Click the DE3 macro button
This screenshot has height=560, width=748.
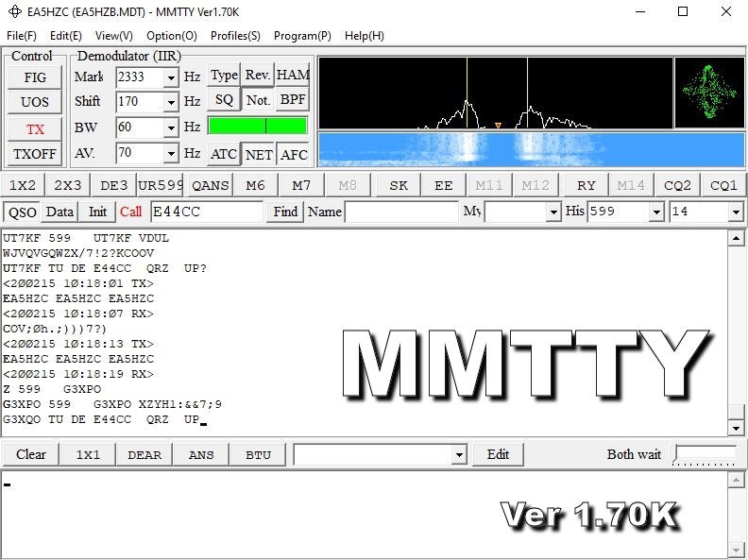tap(114, 185)
